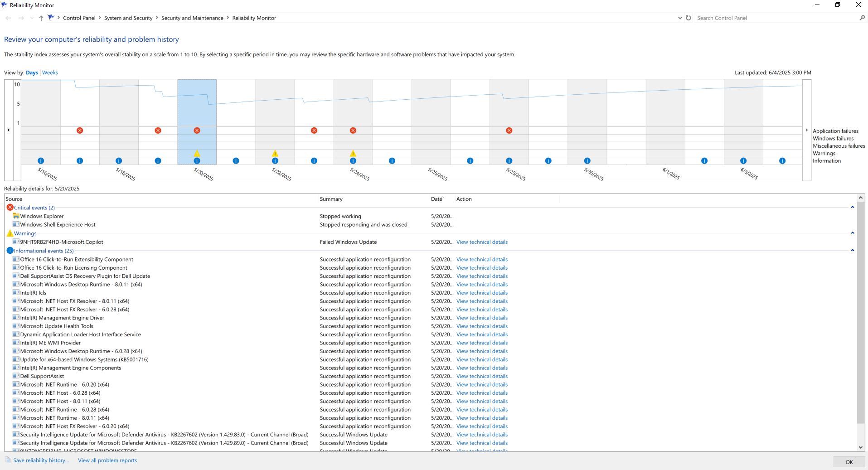This screenshot has width=868, height=470.
Task: Click the red failure icon on 5/28/2025
Action: 509,131
